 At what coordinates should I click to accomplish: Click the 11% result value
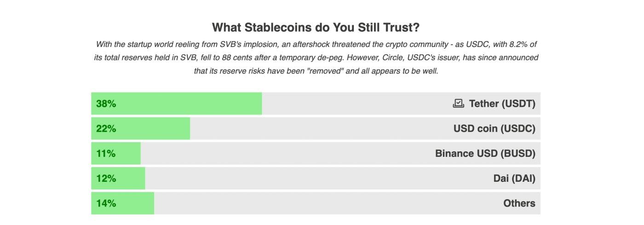(106, 154)
